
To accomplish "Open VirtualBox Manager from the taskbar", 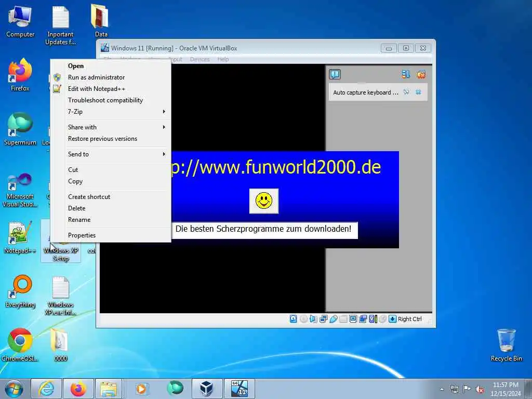I will pyautogui.click(x=207, y=389).
